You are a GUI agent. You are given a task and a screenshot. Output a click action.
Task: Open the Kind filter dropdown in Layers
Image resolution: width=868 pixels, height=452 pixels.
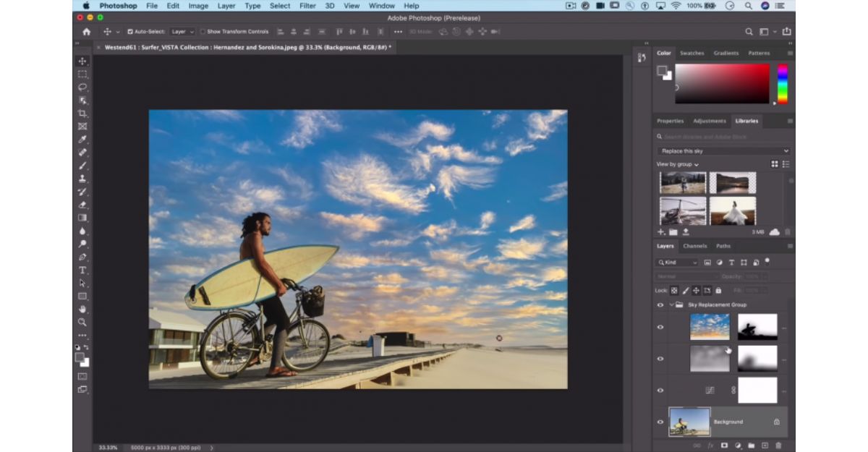677,263
